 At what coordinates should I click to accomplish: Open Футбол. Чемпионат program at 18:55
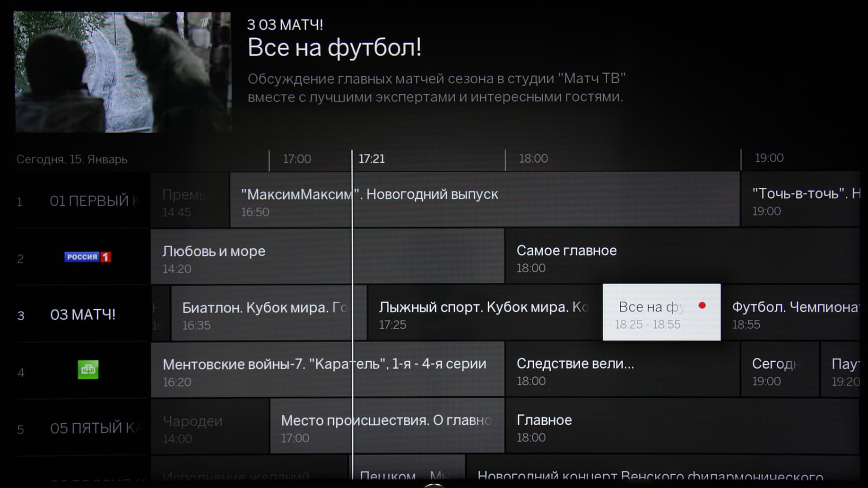point(790,313)
